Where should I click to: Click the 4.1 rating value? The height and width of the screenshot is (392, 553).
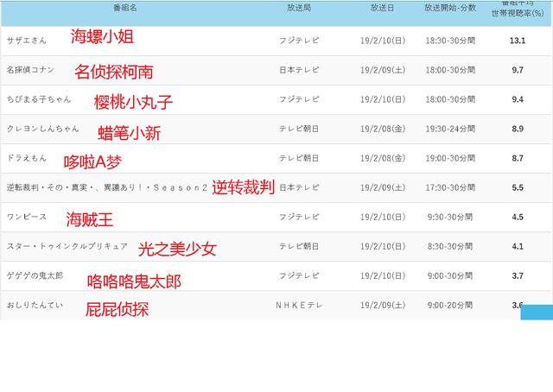(x=518, y=246)
